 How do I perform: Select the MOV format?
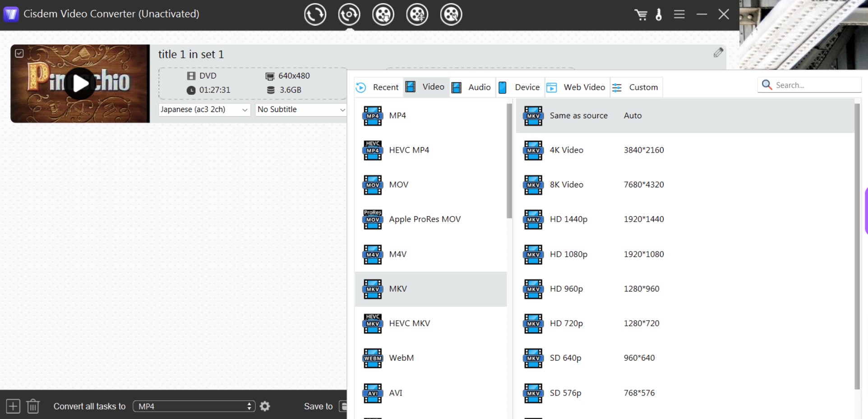[430, 185]
